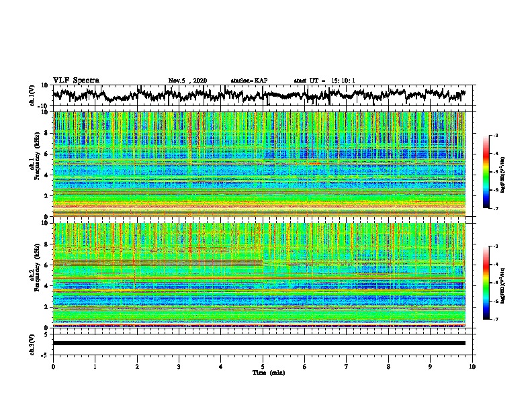Click the 'ch.3(V)' axis label
532x411 pixels.
pyautogui.click(x=32, y=345)
